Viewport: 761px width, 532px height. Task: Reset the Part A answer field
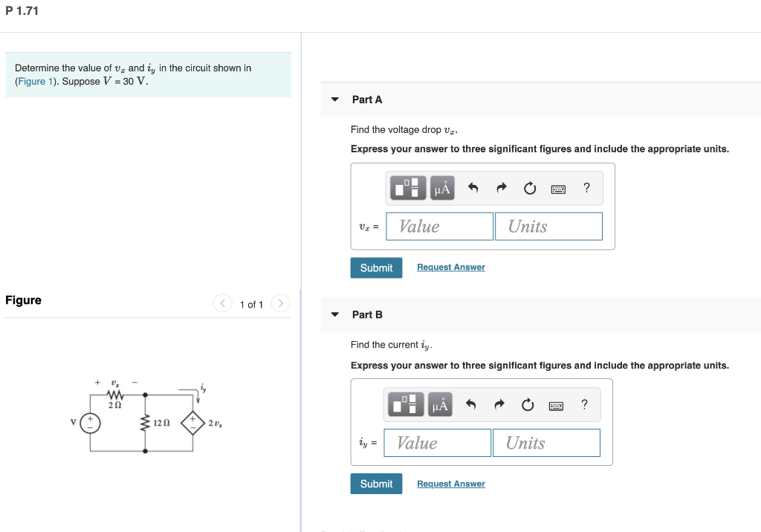(x=528, y=187)
